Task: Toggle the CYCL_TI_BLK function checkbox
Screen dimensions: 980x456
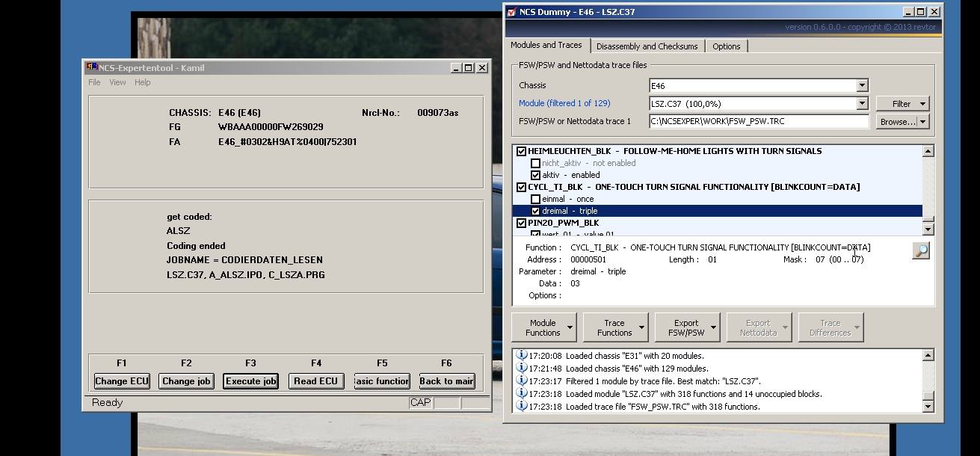Action: click(521, 187)
